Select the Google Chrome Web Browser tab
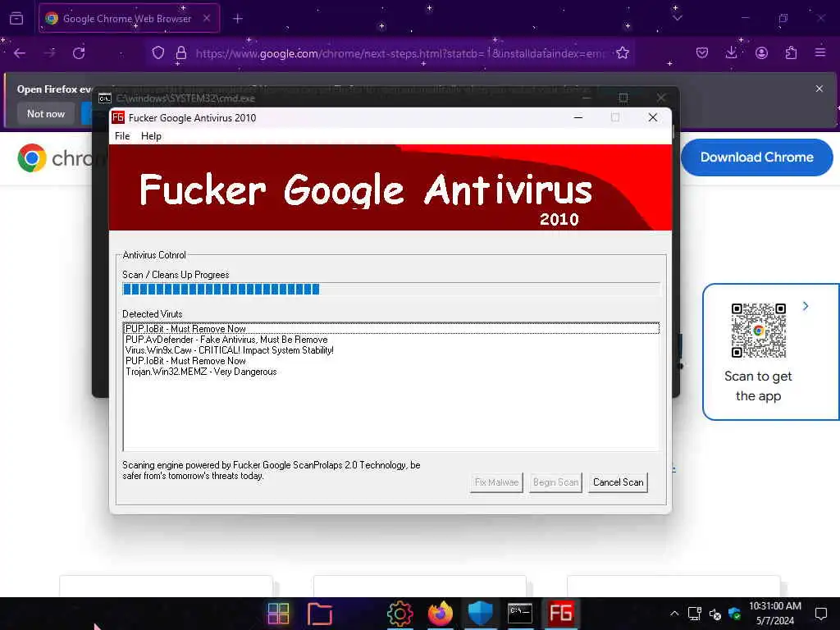 [129, 18]
